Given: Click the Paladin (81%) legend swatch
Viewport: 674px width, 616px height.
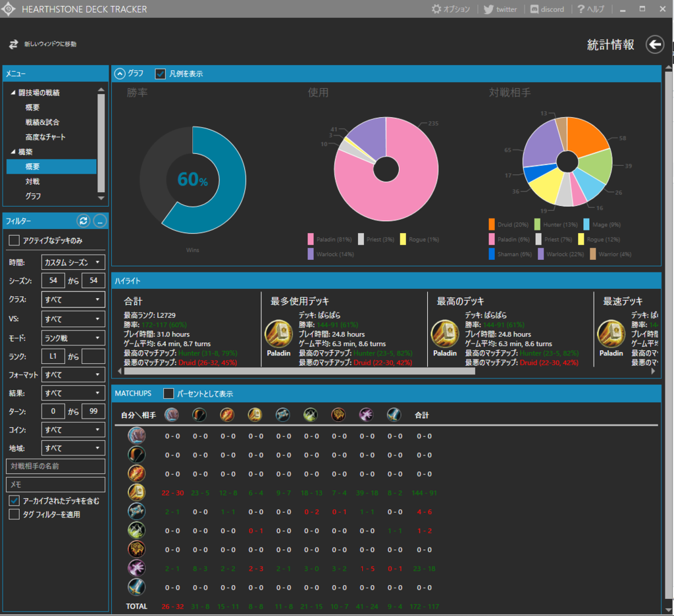Looking at the screenshot, I should pyautogui.click(x=311, y=239).
